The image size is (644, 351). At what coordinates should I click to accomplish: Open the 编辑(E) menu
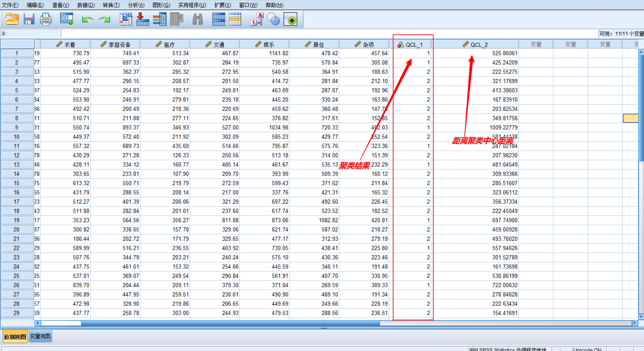(x=35, y=5)
